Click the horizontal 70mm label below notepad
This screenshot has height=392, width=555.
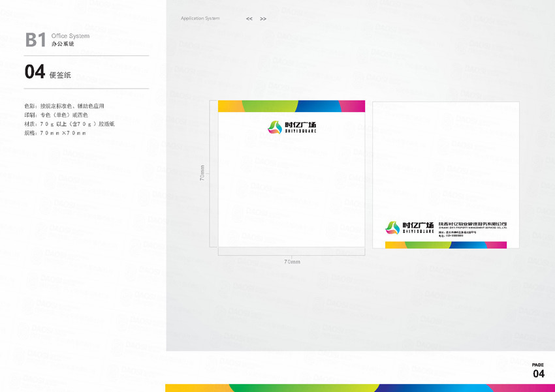coord(292,262)
